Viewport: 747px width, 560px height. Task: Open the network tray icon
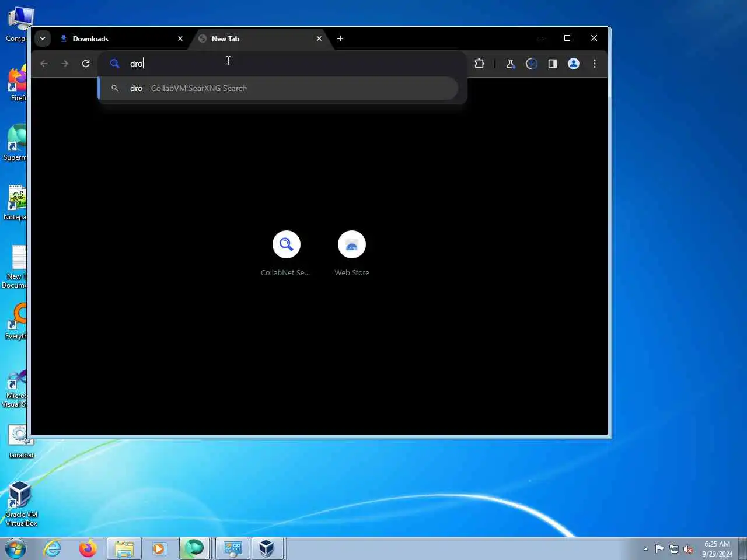[x=674, y=549]
